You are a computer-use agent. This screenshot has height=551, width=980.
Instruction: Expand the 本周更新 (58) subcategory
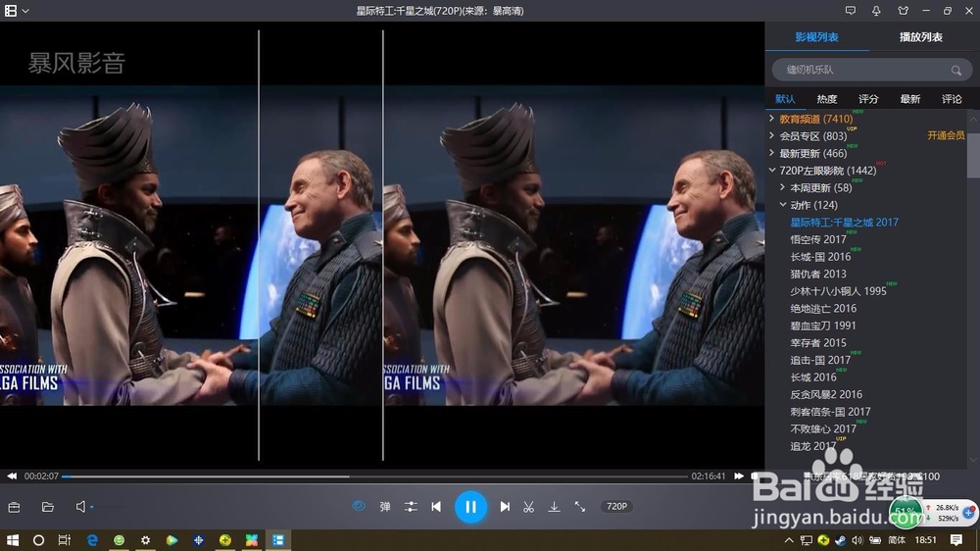point(782,187)
